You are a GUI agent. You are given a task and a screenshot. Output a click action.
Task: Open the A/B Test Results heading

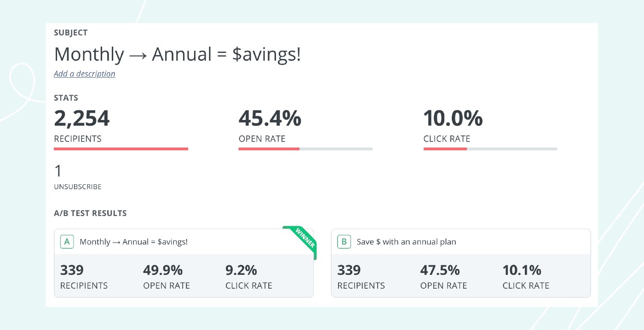point(90,213)
